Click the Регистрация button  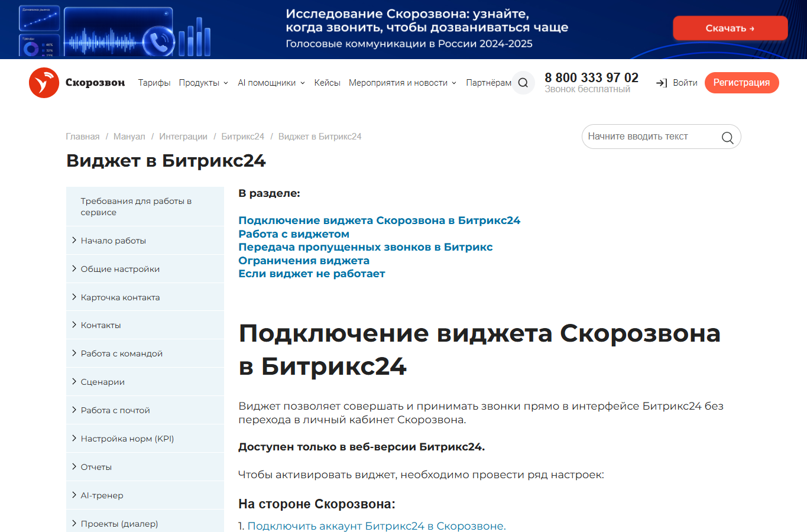point(741,83)
